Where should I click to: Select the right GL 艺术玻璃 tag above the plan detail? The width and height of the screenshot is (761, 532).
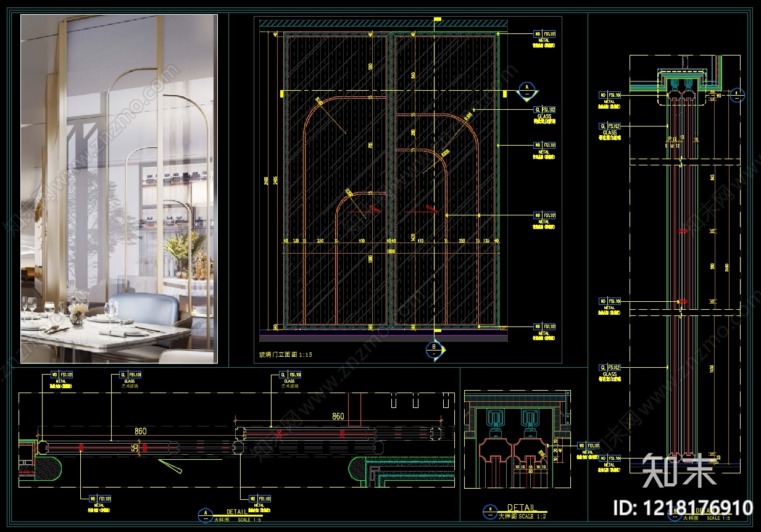coord(290,380)
